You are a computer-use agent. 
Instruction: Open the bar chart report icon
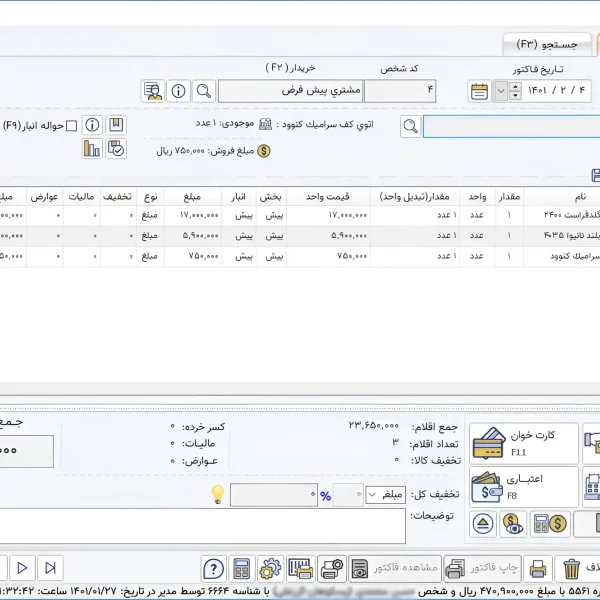92,148
